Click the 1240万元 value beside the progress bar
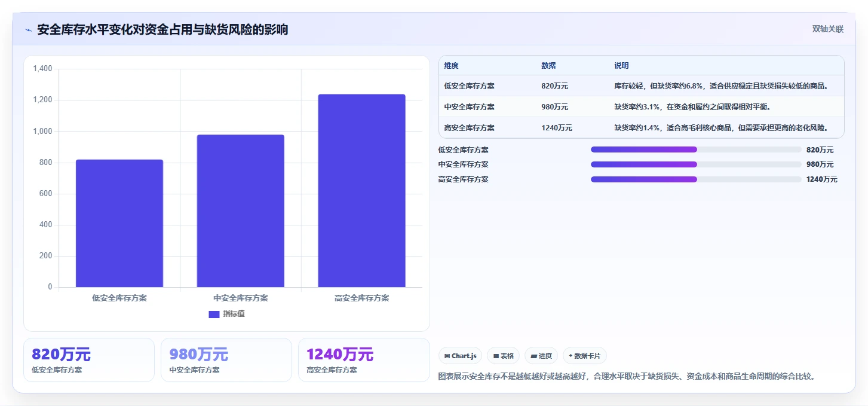 click(x=822, y=179)
